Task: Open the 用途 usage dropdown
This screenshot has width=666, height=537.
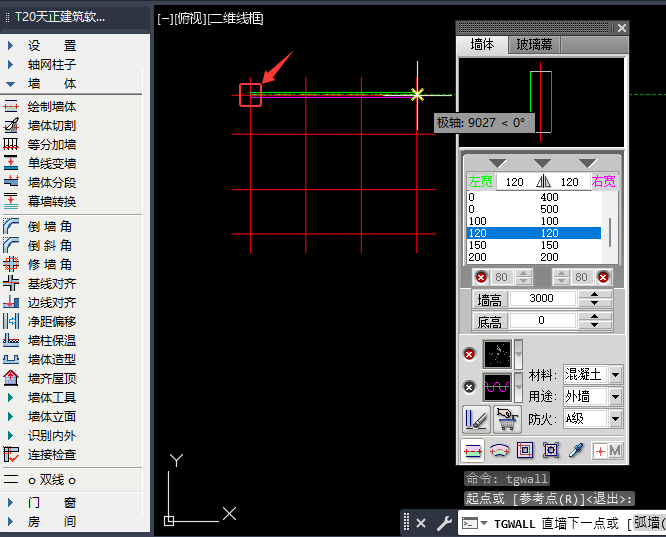Action: click(x=615, y=397)
